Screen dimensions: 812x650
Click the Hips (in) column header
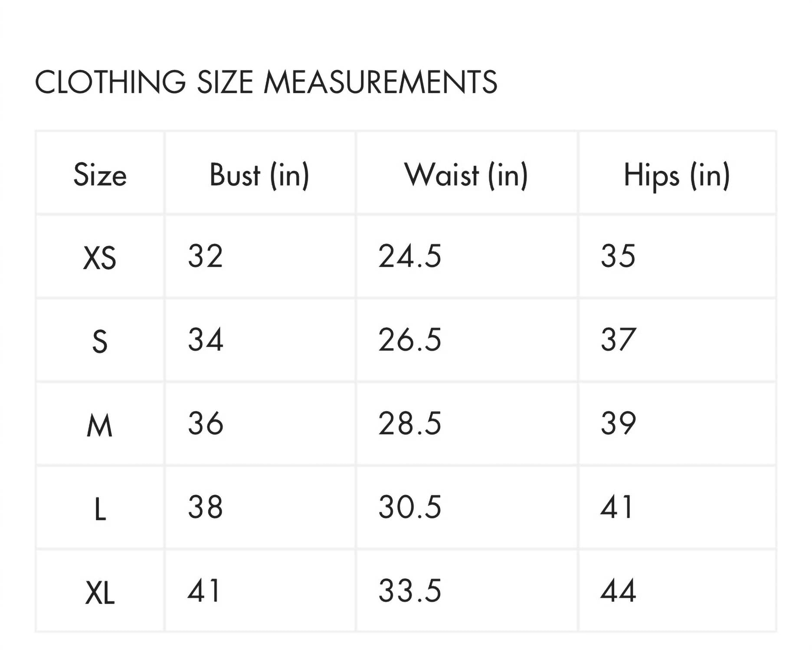click(x=677, y=175)
